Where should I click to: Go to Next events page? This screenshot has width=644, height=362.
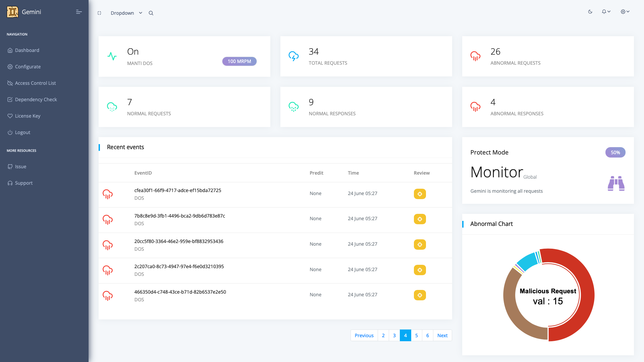(x=442, y=336)
